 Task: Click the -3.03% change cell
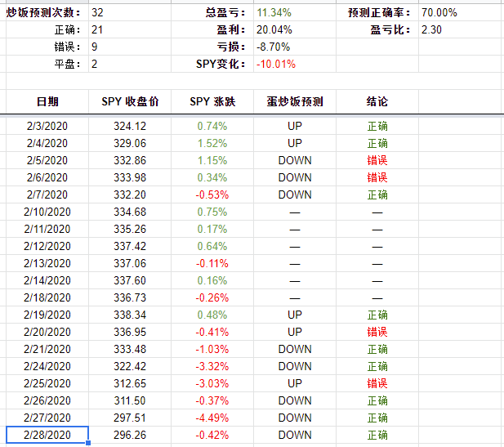click(212, 383)
